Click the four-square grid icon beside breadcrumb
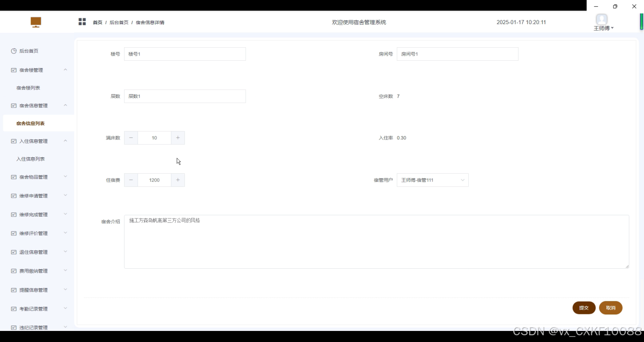Image resolution: width=644 pixels, height=342 pixels. [x=82, y=22]
